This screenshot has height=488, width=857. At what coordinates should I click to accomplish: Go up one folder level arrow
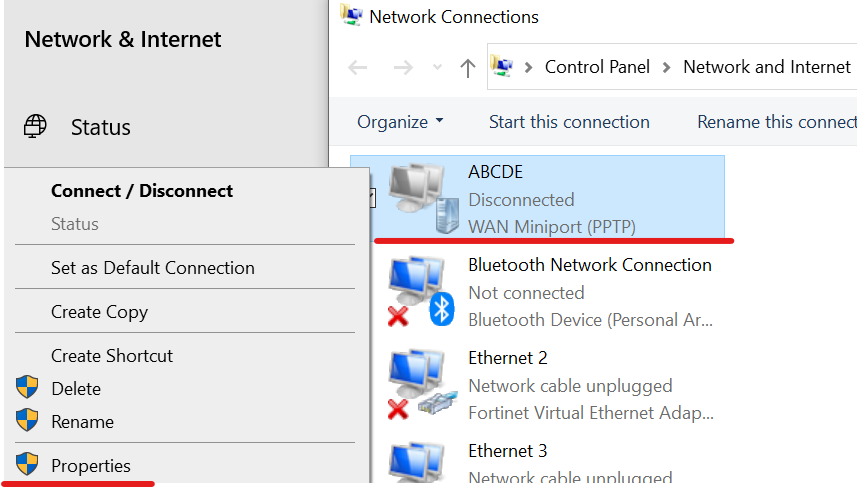[x=467, y=68]
